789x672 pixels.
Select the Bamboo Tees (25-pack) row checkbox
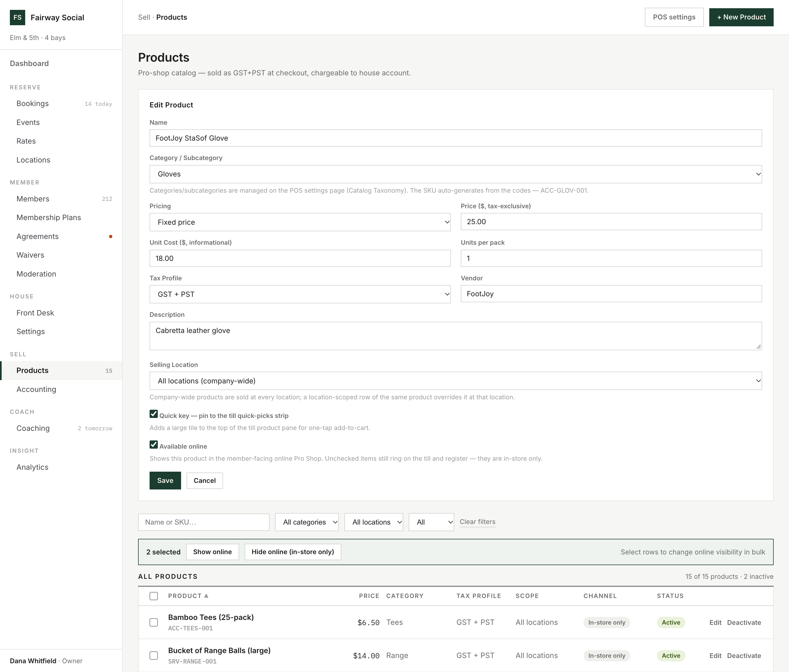154,622
